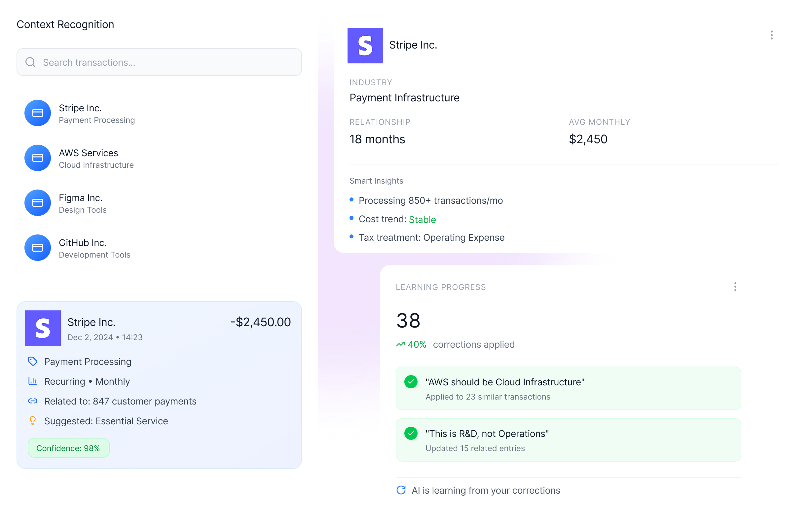Image resolution: width=812 pixels, height=529 pixels.
Task: Open Figma Inc. transaction row
Action: coord(159,203)
